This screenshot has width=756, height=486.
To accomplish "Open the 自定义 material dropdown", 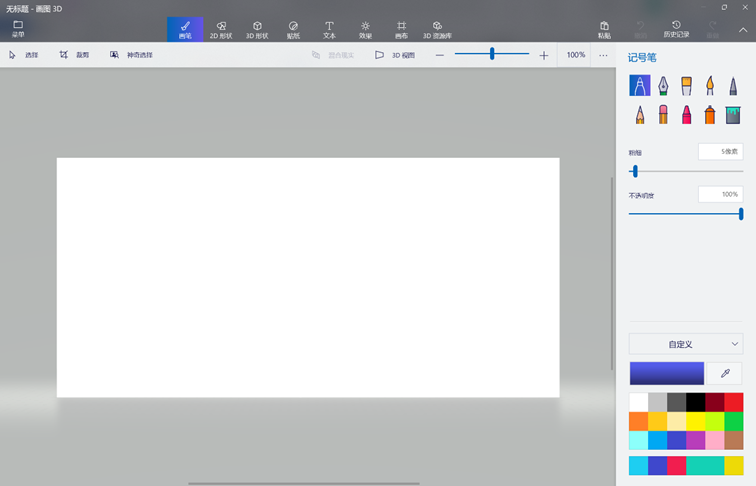I will pyautogui.click(x=685, y=344).
